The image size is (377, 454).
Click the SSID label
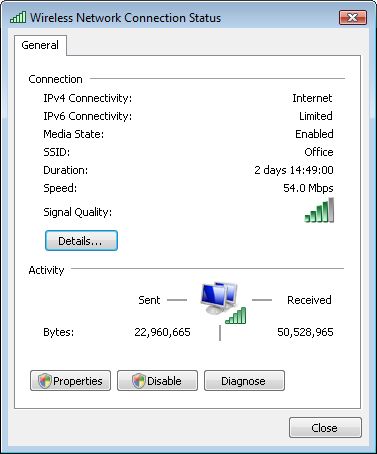(57, 152)
